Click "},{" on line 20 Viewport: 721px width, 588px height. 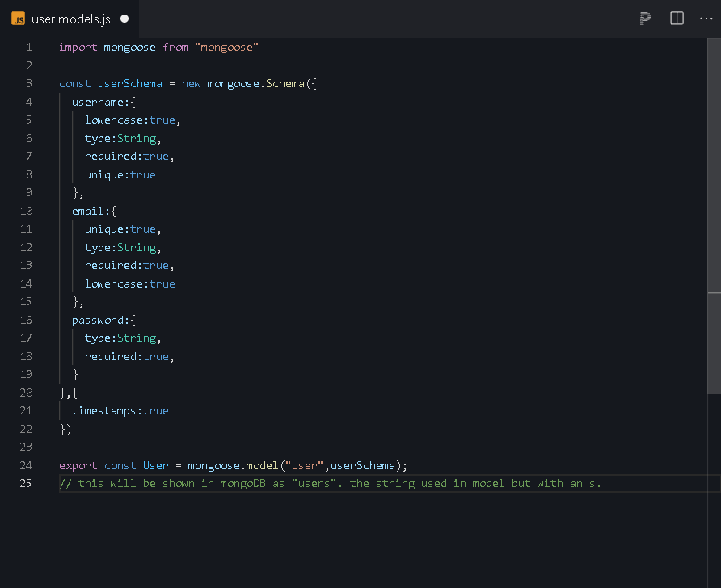coord(69,393)
